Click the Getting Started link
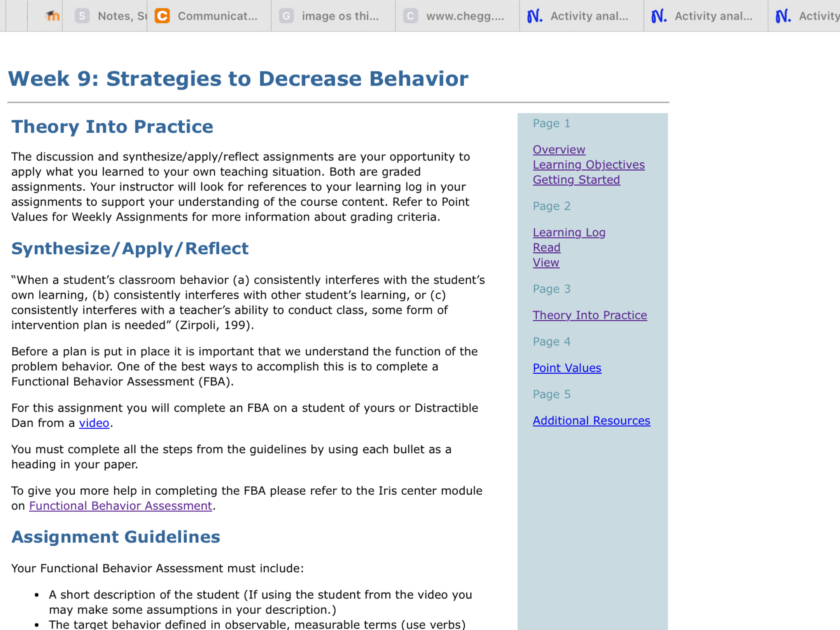This screenshot has width=840, height=630. (x=576, y=180)
